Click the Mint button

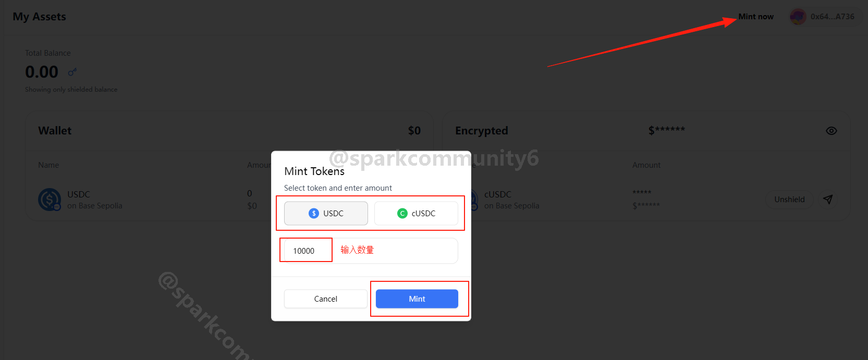pyautogui.click(x=417, y=299)
